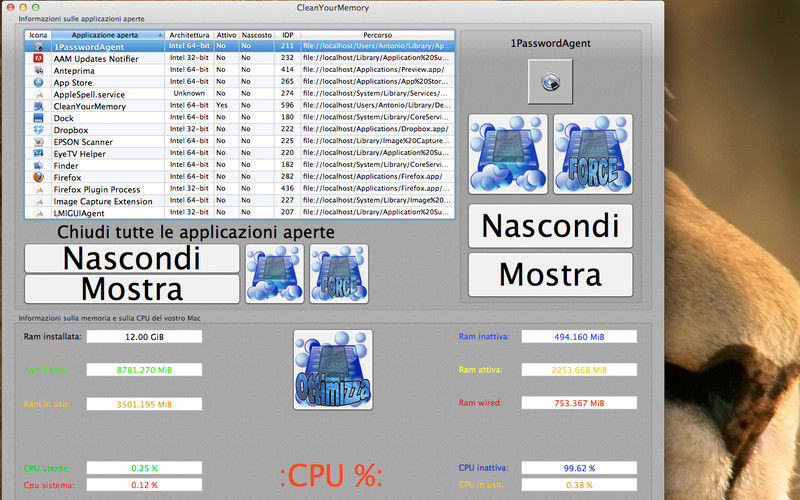This screenshot has height=500, width=800.
Task: Click the Ram libera 8781.270 MiB field
Action: [x=144, y=370]
